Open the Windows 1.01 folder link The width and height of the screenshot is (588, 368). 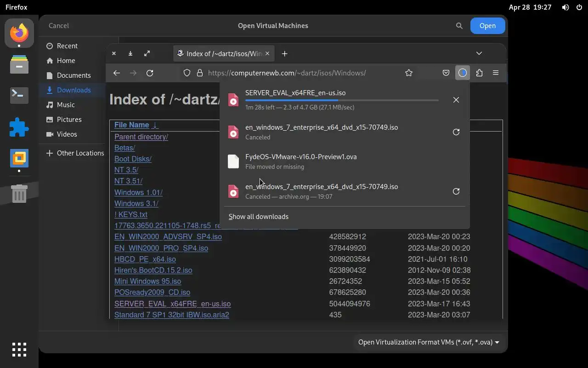138,192
